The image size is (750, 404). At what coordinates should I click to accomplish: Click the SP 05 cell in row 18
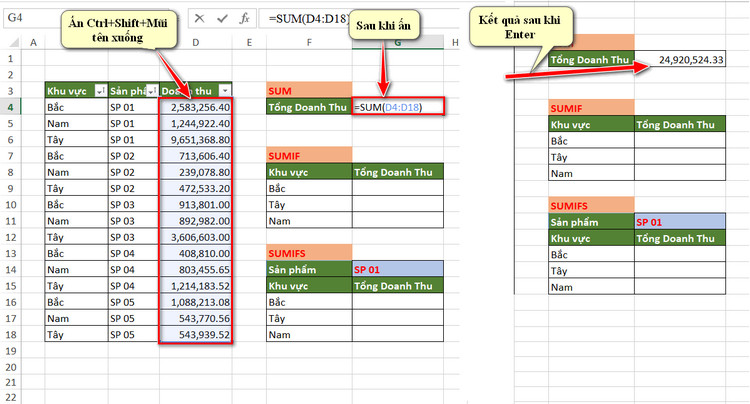[133, 335]
